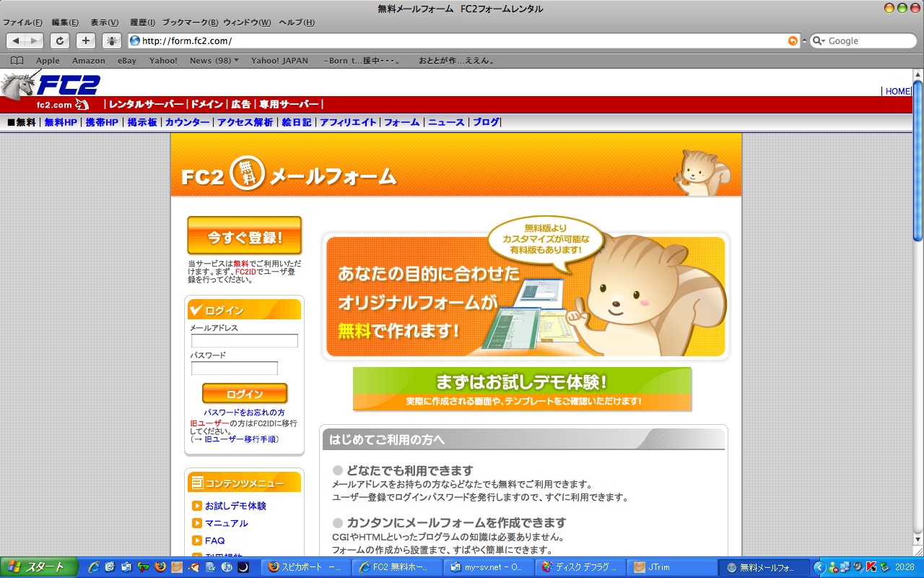Open the 旧ユーザー移行手順 link

pyautogui.click(x=240, y=439)
